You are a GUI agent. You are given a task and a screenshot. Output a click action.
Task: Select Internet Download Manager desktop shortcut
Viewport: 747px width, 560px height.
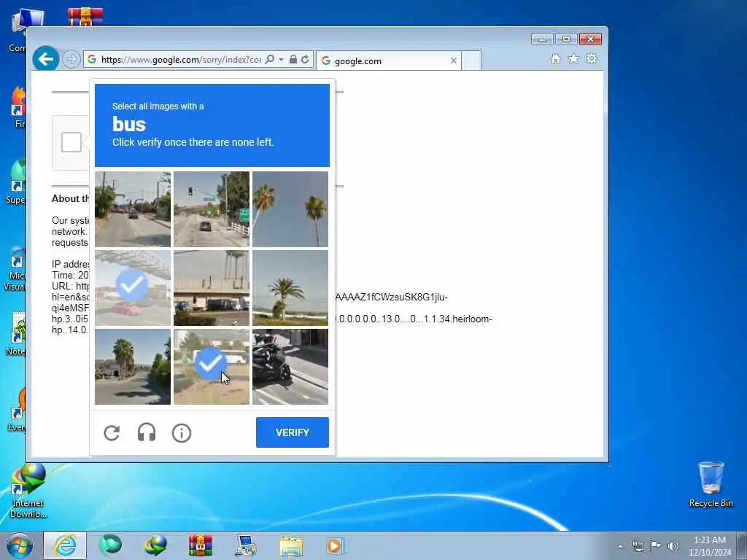click(28, 491)
